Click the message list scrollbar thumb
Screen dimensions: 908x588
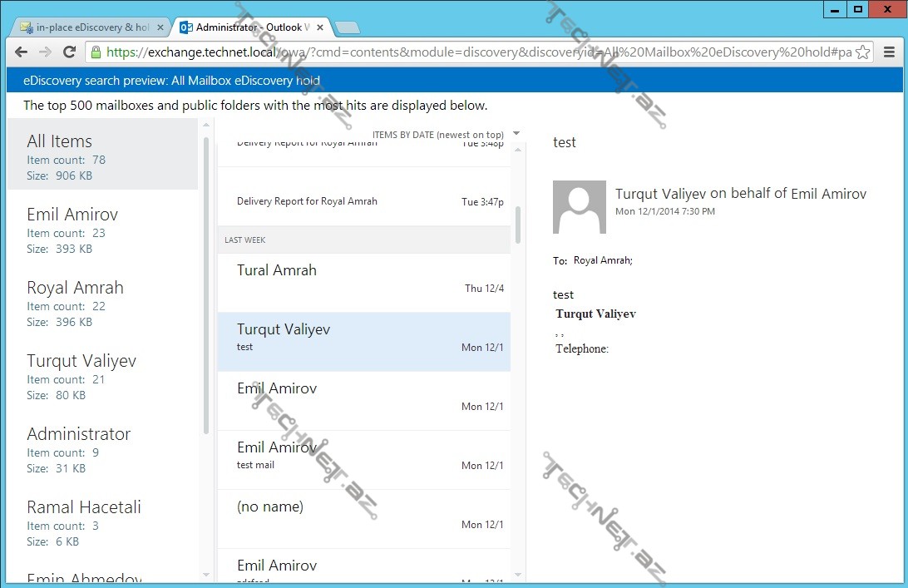[x=518, y=225]
